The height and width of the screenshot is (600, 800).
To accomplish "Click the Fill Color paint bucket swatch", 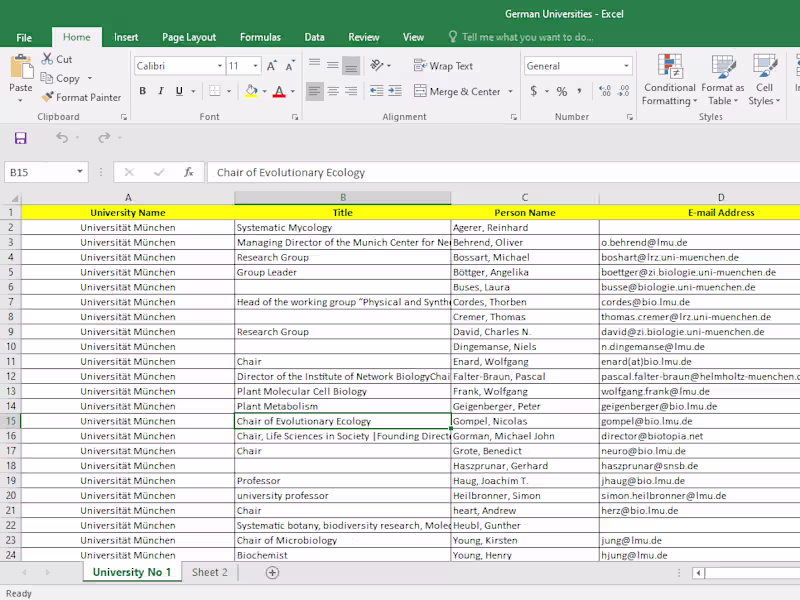I will (x=250, y=91).
